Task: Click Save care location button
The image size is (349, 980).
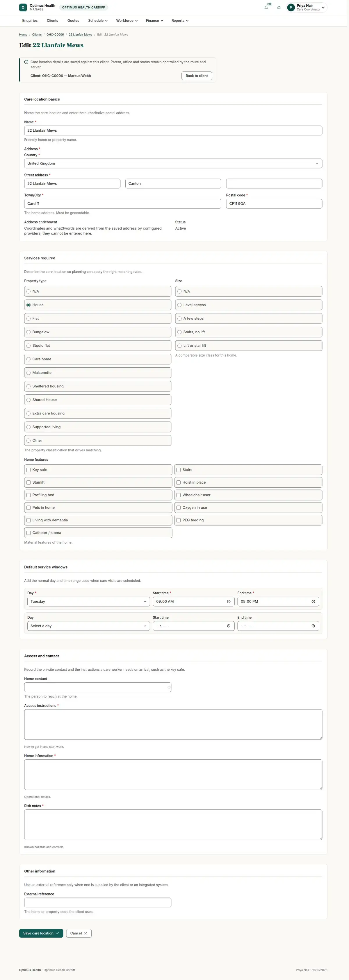Action: tap(41, 933)
